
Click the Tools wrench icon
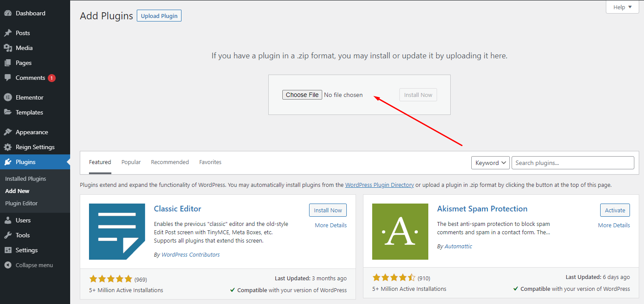pos(8,235)
